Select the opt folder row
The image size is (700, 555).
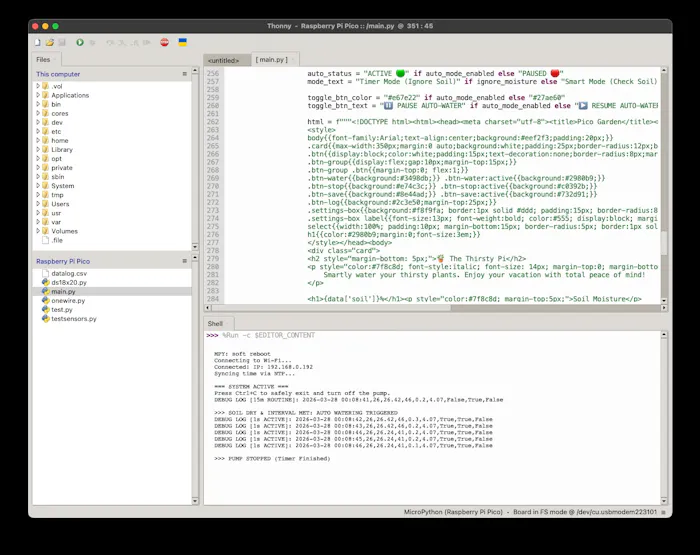[112, 159]
